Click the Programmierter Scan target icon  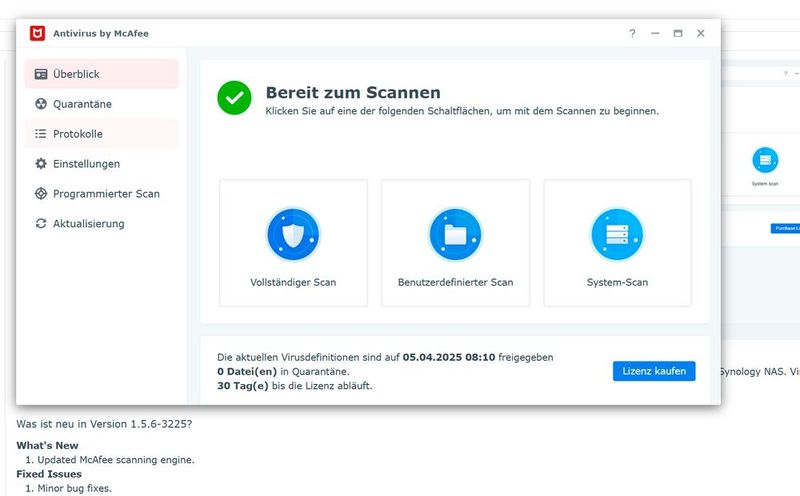click(x=41, y=194)
